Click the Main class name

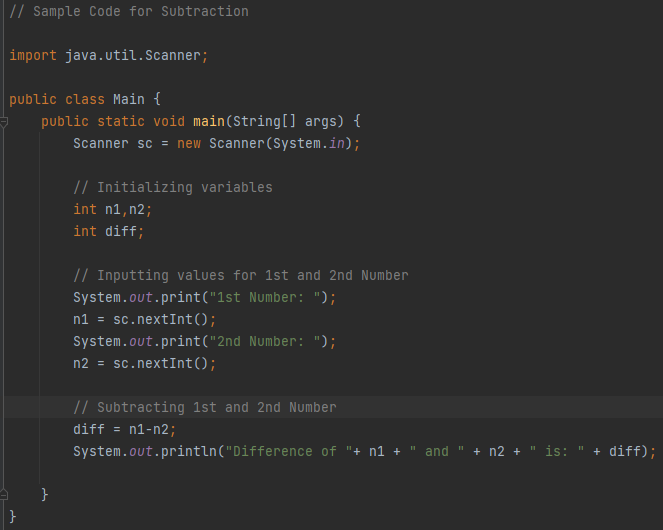tap(129, 99)
